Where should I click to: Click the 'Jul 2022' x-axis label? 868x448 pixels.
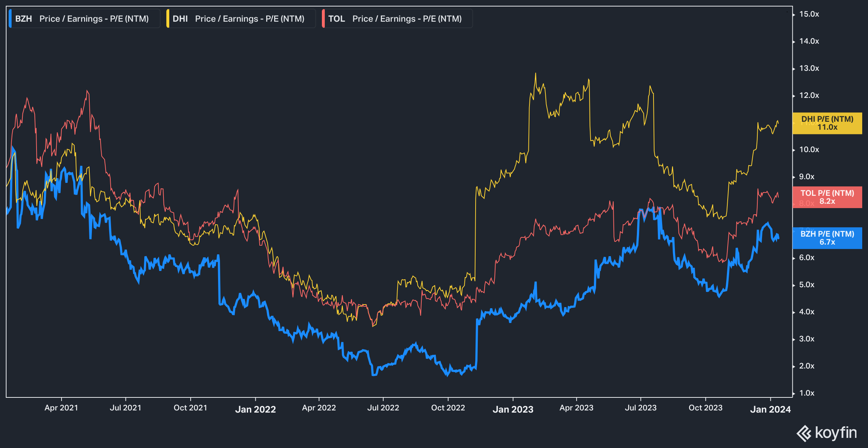[383, 408]
